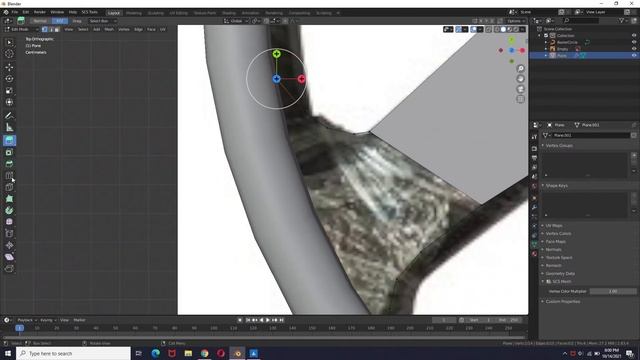
Task: Open the Object Data properties tab
Action: [x=534, y=244]
